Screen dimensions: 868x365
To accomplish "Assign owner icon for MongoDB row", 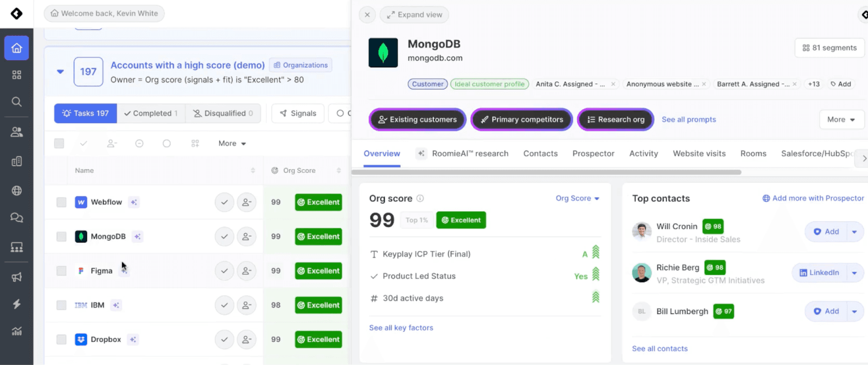I will tap(247, 236).
